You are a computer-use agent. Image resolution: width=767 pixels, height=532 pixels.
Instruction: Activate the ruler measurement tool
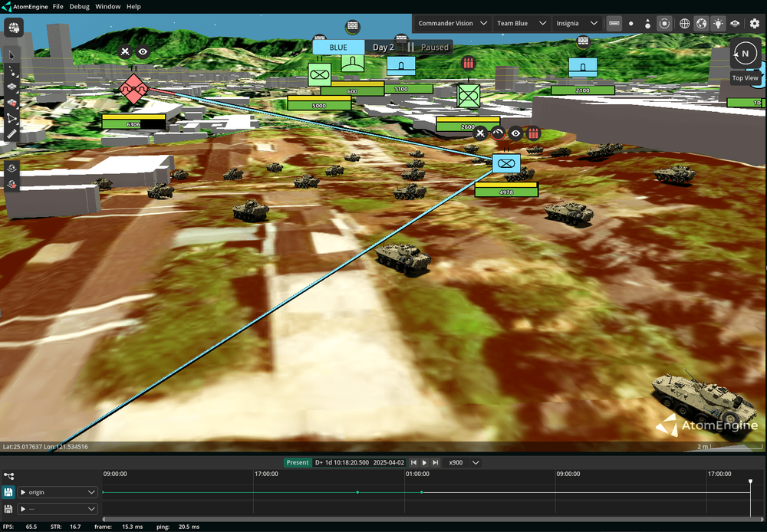click(x=13, y=134)
